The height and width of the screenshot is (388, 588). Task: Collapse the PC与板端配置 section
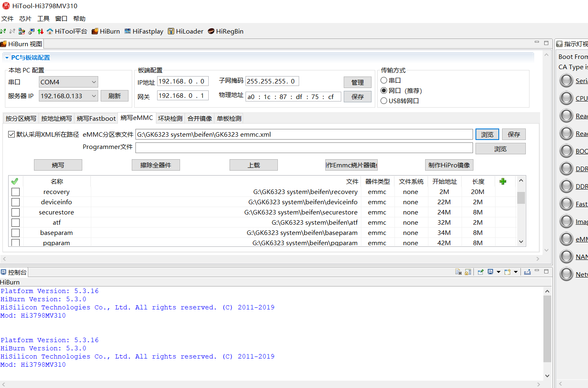[x=7, y=58]
